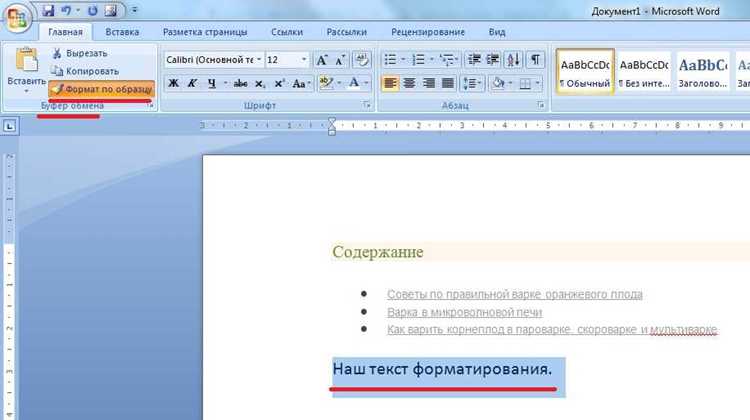Apply Заголовок 1 style thumbnail

click(703, 72)
